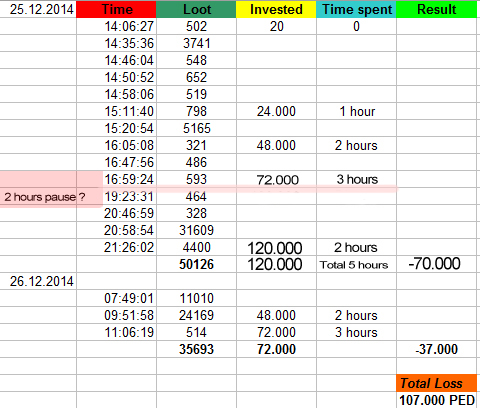
Task: Click loot value 464
Action: [196, 196]
